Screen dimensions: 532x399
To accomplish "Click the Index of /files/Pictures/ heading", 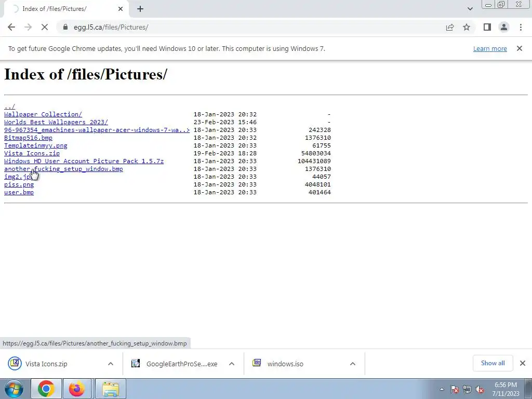I will pos(86,74).
